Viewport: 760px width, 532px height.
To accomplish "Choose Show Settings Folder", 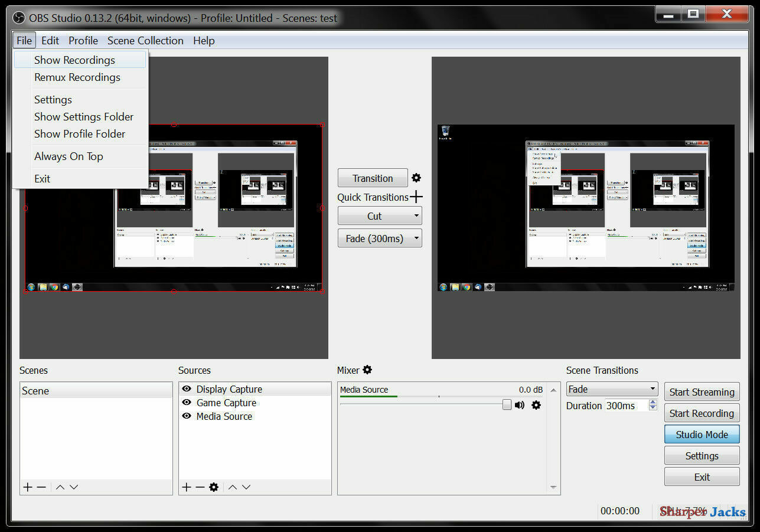I will click(80, 117).
